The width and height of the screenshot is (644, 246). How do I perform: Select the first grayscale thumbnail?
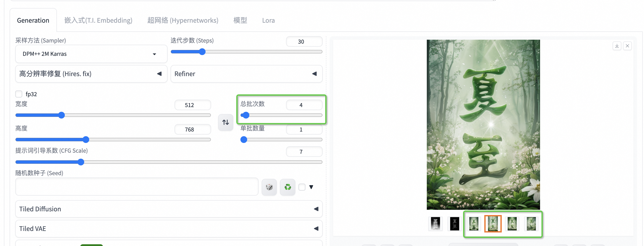(x=435, y=223)
